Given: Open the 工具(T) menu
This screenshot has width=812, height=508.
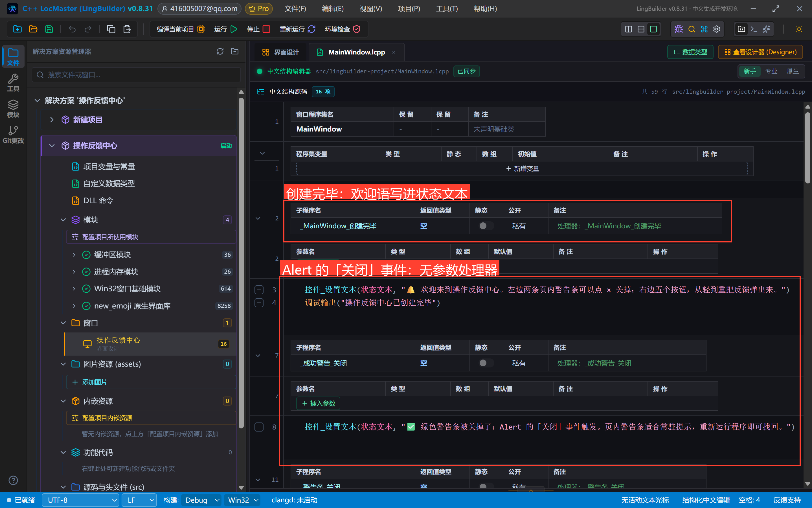Looking at the screenshot, I should click(447, 9).
